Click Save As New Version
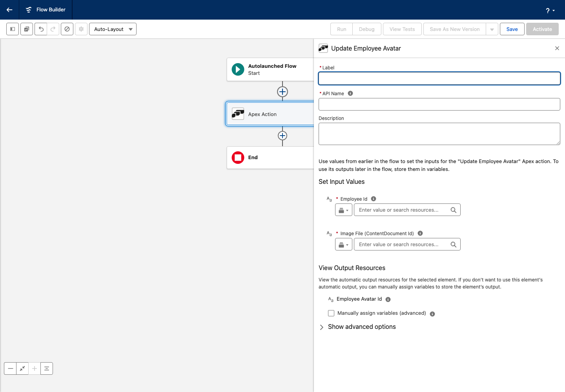Screen dimensions: 565x392 (x=455, y=29)
